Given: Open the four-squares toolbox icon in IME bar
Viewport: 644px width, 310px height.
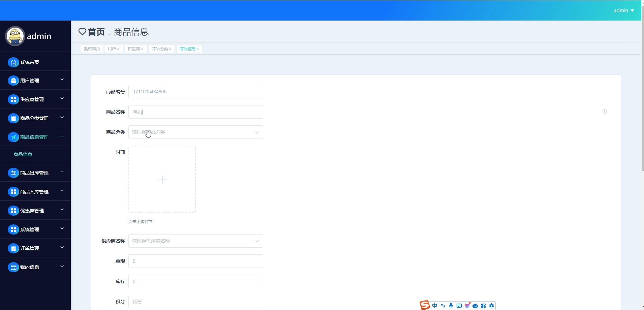Looking at the screenshot, I should coord(483,306).
